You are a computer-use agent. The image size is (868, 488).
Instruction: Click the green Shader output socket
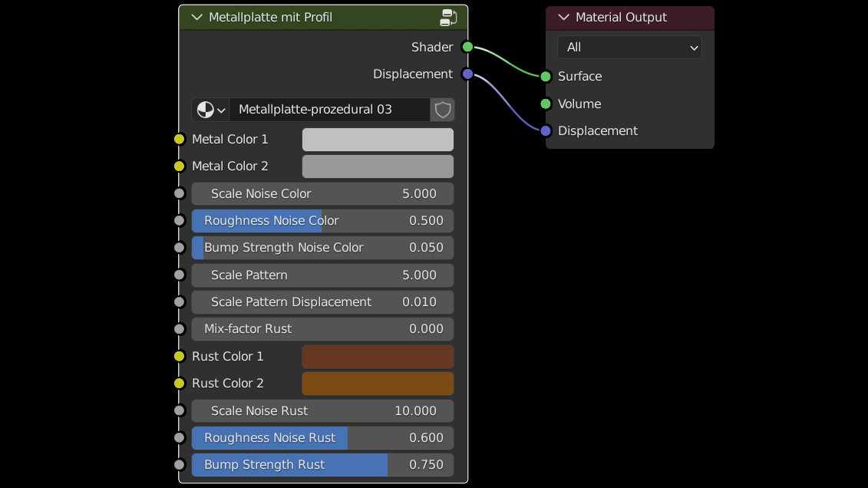[x=467, y=47]
